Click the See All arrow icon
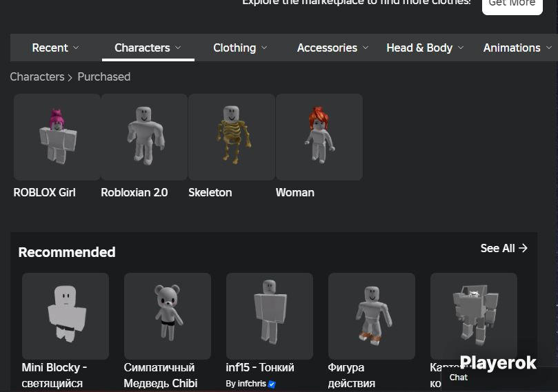Viewport: 558px width, 392px height. point(523,248)
